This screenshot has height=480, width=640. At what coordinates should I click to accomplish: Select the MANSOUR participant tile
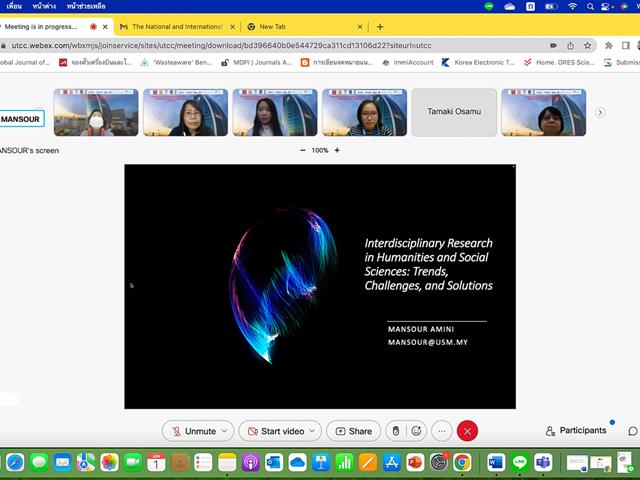(x=21, y=119)
